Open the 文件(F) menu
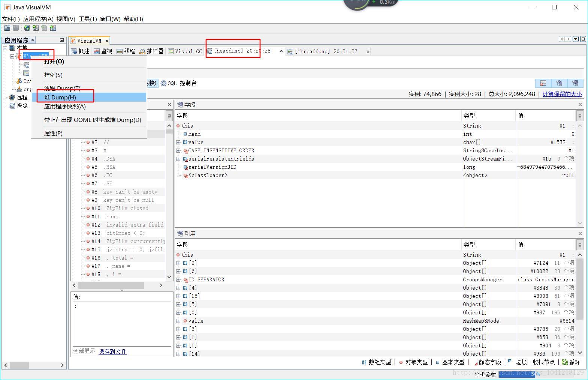The width and height of the screenshot is (588, 380). 11,19
